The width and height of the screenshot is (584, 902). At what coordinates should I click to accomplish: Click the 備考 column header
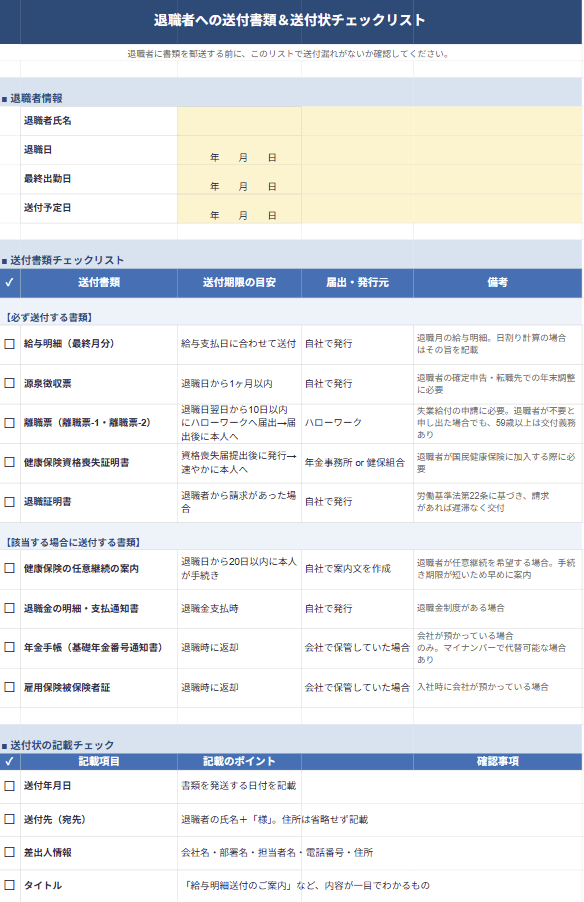[x=498, y=282]
